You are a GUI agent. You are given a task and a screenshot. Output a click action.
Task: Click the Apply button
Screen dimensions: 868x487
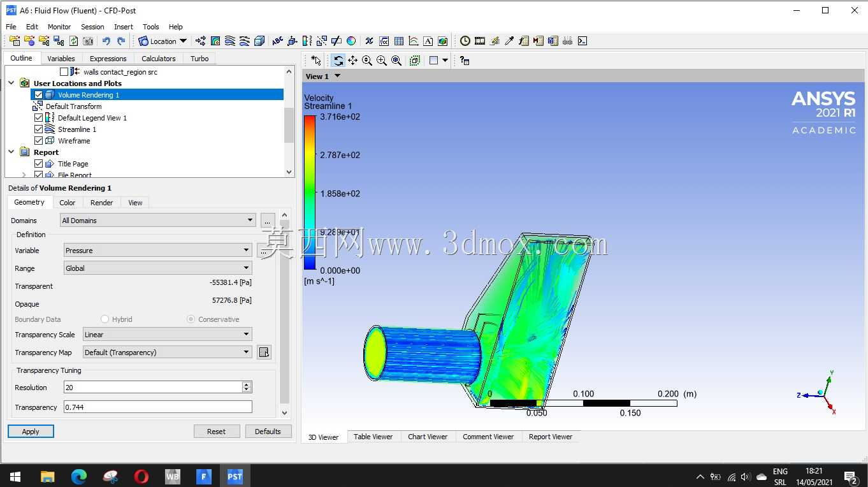[31, 432]
